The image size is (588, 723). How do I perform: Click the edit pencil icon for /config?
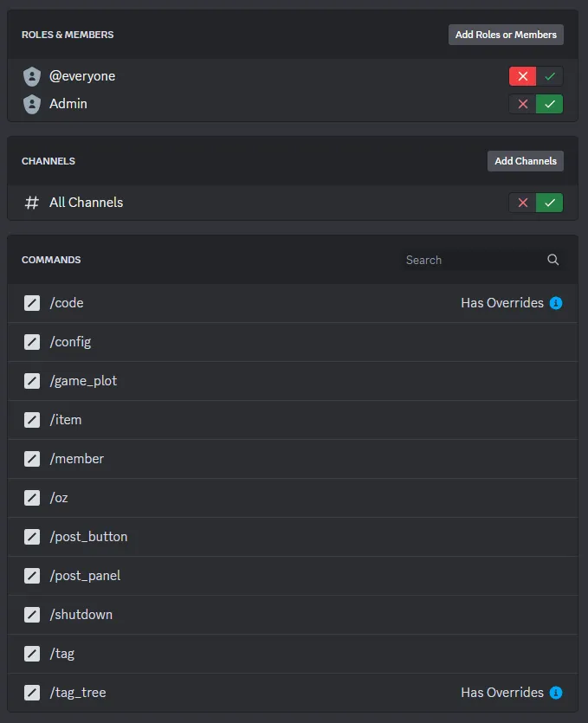coord(32,342)
